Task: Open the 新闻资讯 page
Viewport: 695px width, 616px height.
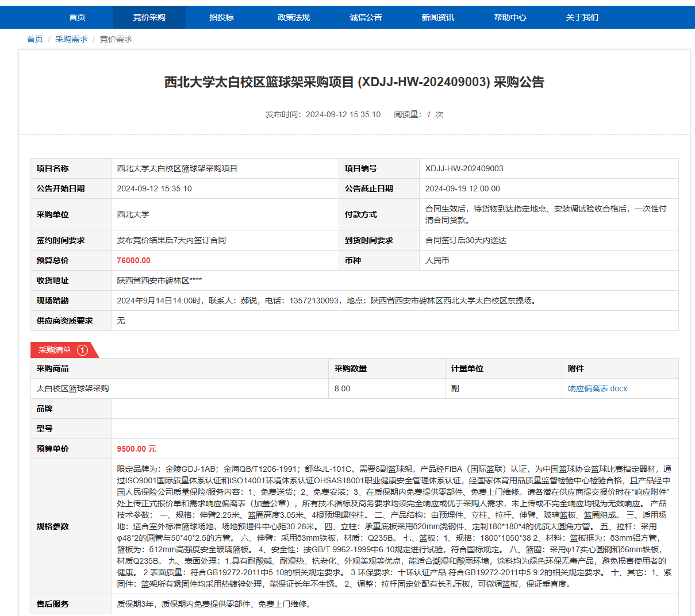Action: coord(438,17)
